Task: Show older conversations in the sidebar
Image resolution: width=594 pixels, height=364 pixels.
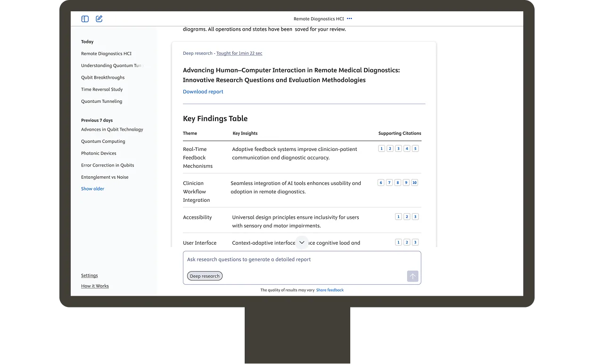Action: pos(92,189)
